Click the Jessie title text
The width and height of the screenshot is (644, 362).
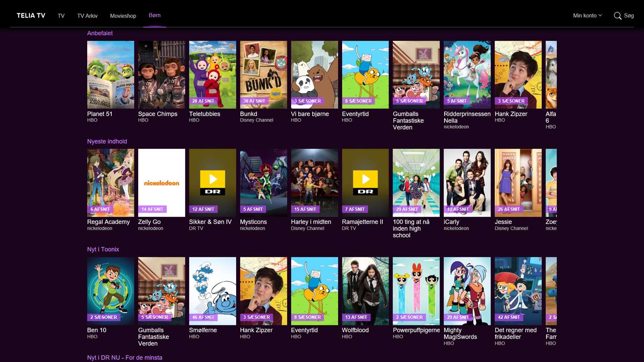pyautogui.click(x=504, y=222)
